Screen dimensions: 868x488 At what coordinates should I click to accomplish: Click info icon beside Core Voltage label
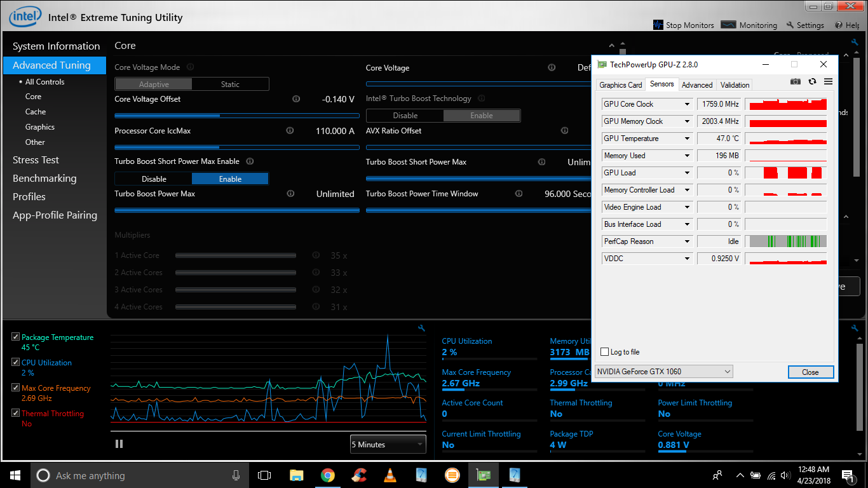(552, 67)
